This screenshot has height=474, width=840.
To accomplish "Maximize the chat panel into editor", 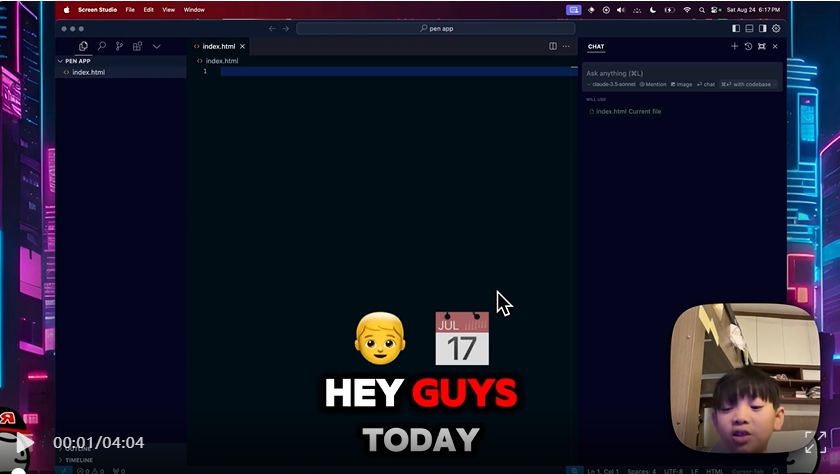I will pyautogui.click(x=761, y=46).
